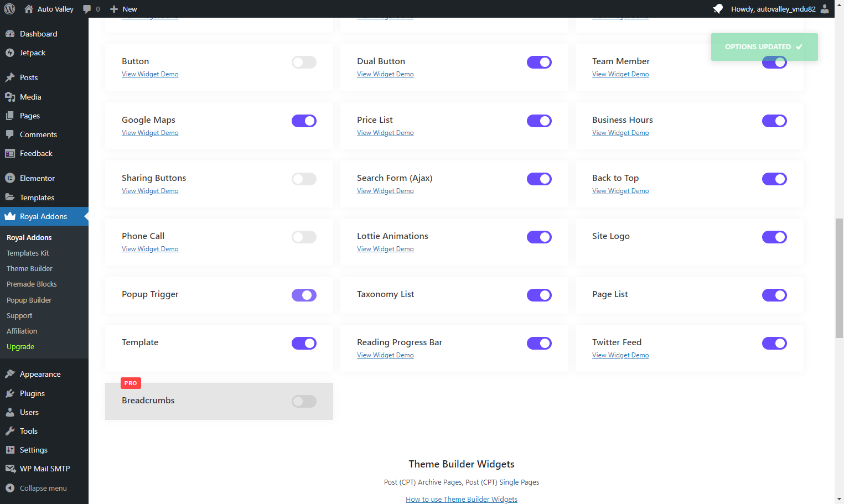Disable the Google Maps widget toggle

[304, 121]
